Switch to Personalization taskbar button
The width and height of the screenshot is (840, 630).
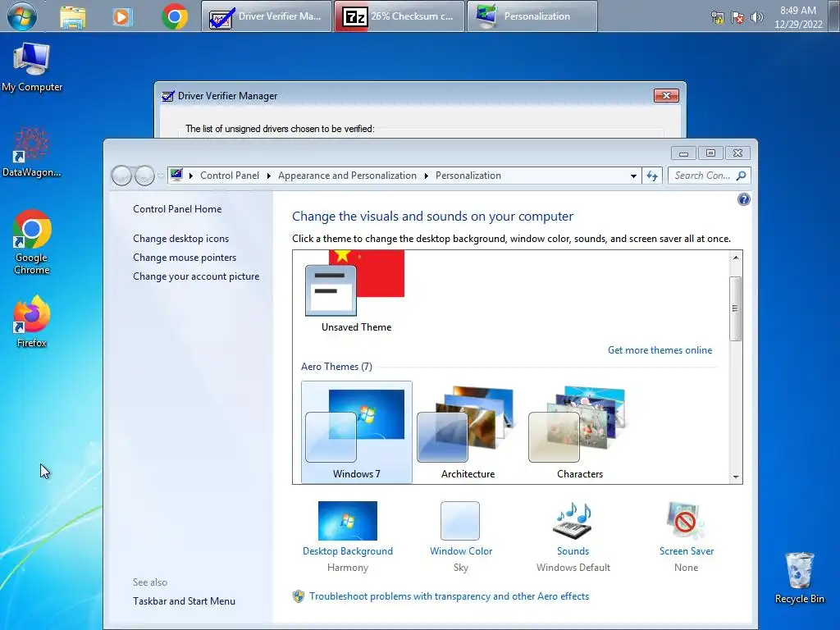(532, 16)
